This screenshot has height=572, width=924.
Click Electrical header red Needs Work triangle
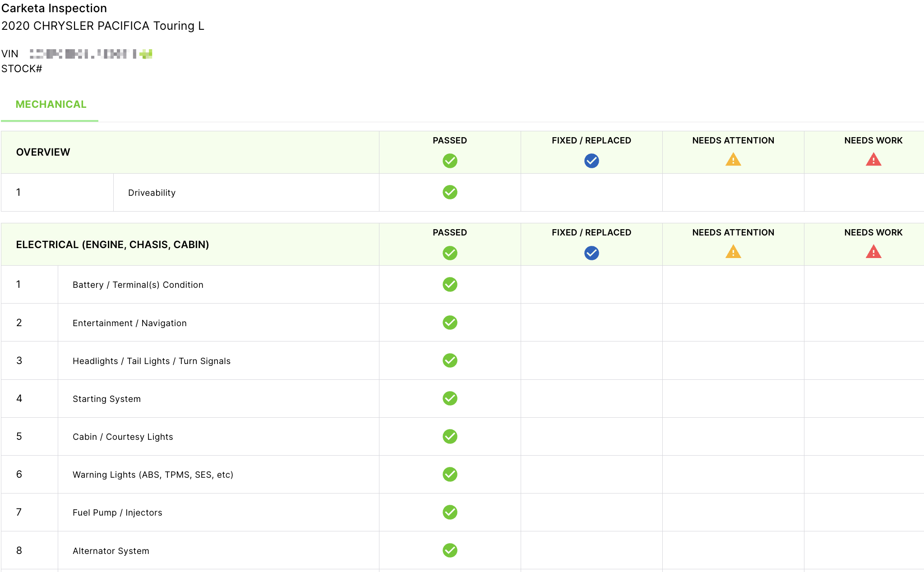pos(873,252)
